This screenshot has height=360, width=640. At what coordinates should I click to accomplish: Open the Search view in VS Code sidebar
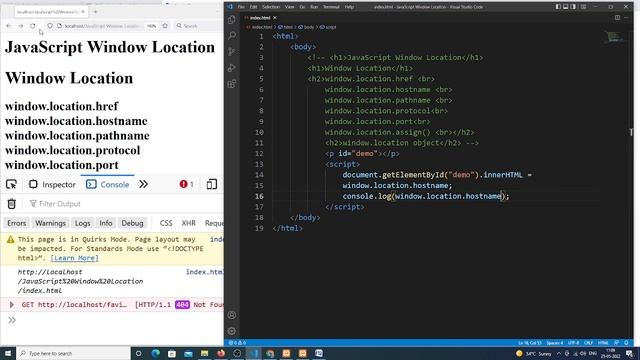click(x=232, y=36)
